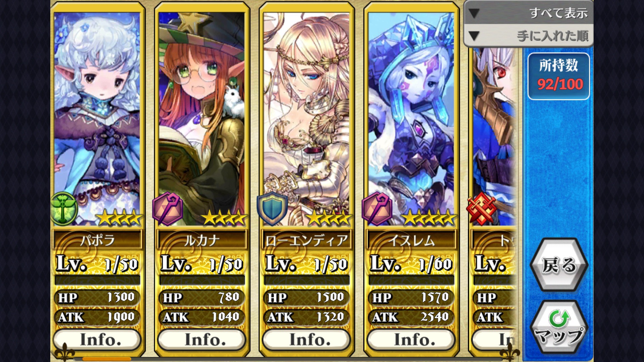644x362 pixels.
Task: Tap the 戻る back button
Action: click(x=559, y=265)
